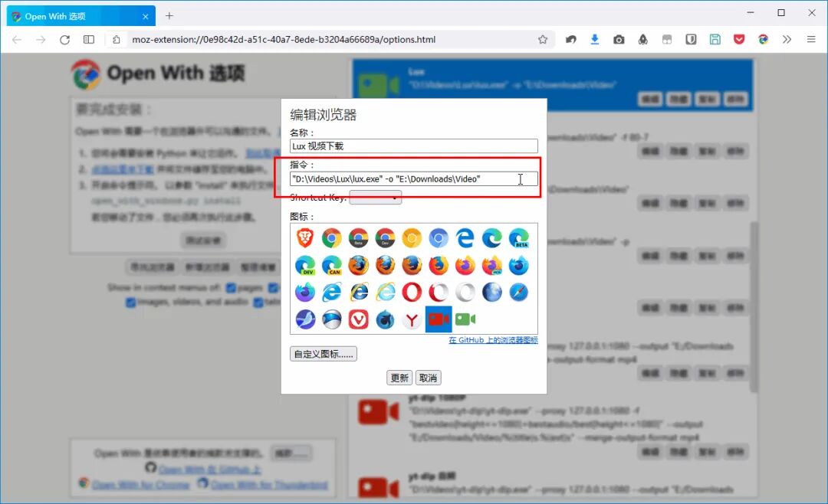This screenshot has height=504, width=828.
Task: Open the Firefox hamburger application menu
Action: coord(811,40)
